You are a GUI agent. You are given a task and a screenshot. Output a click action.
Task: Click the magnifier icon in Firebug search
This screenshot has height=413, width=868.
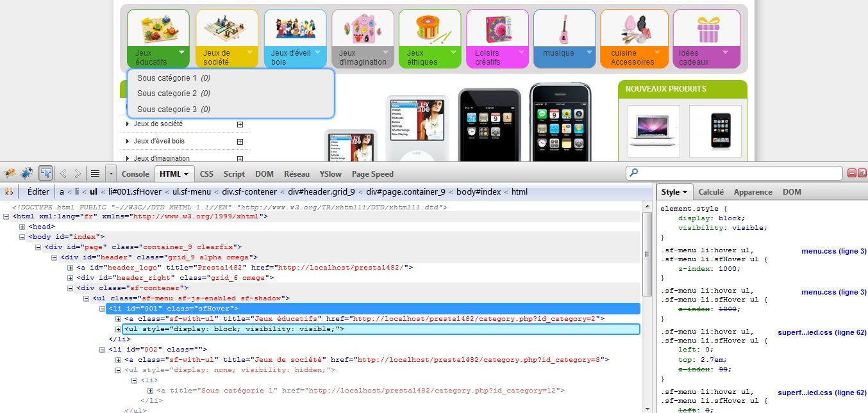[x=635, y=173]
